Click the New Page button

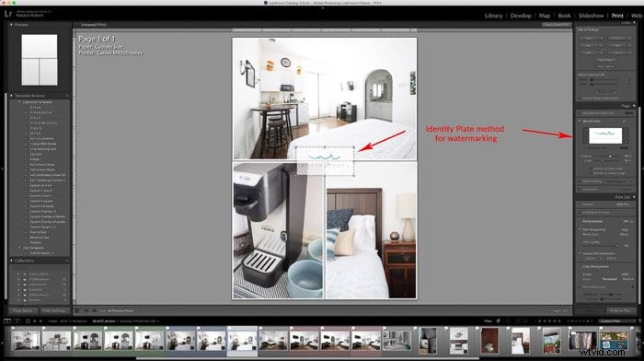click(605, 60)
